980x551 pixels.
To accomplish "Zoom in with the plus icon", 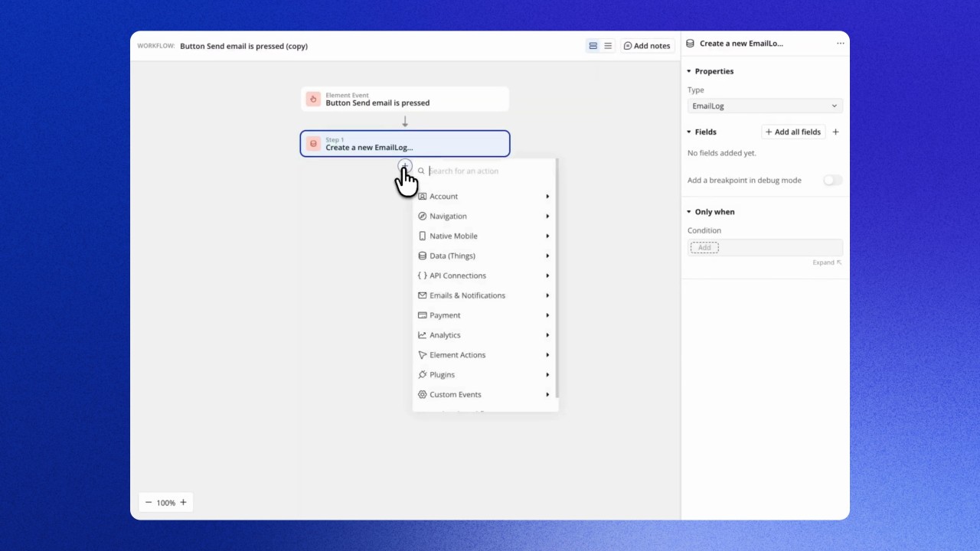I will coord(183,503).
